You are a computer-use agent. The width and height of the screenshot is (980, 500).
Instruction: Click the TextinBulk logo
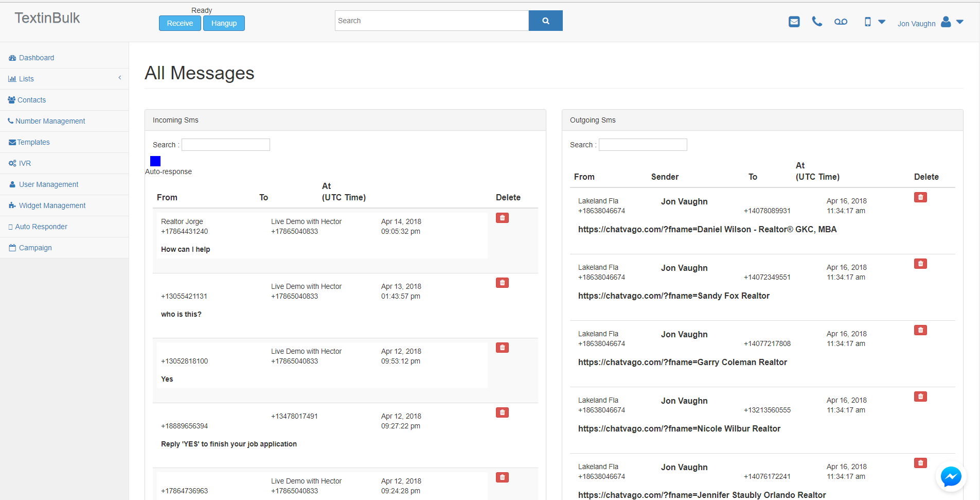47,18
